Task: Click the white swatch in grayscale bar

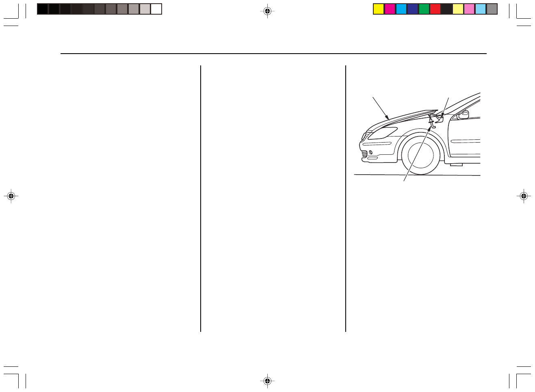Action: tap(156, 9)
